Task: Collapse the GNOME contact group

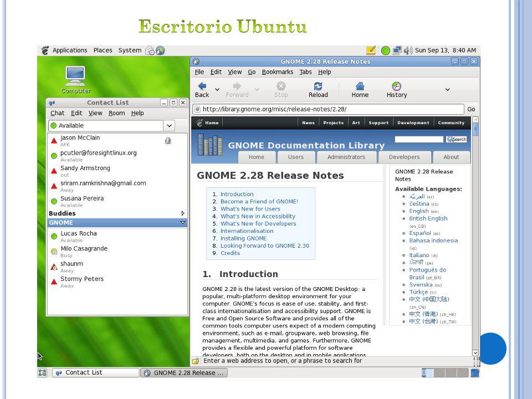Action: click(x=182, y=223)
